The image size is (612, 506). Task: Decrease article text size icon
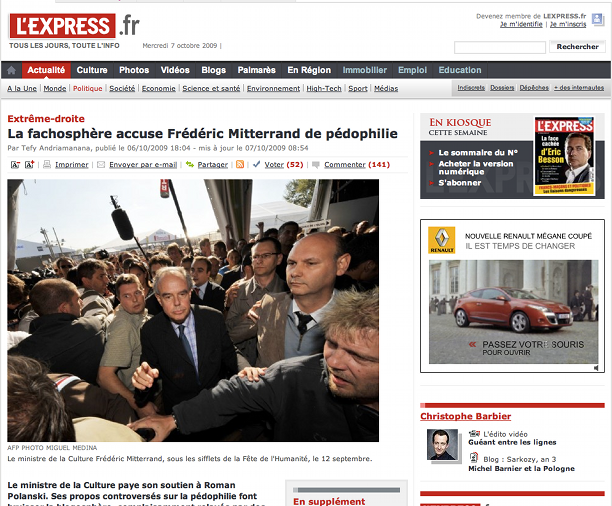point(15,165)
